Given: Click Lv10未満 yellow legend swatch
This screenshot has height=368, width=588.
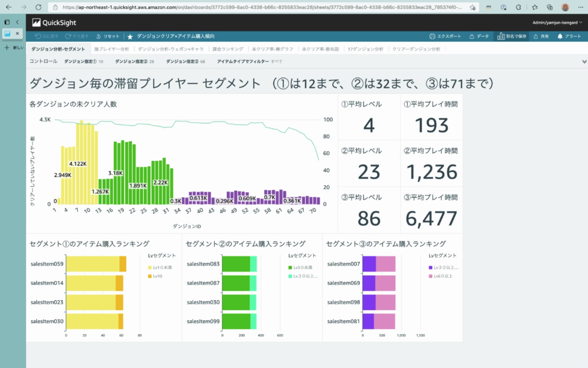Looking at the screenshot, I should [150, 268].
